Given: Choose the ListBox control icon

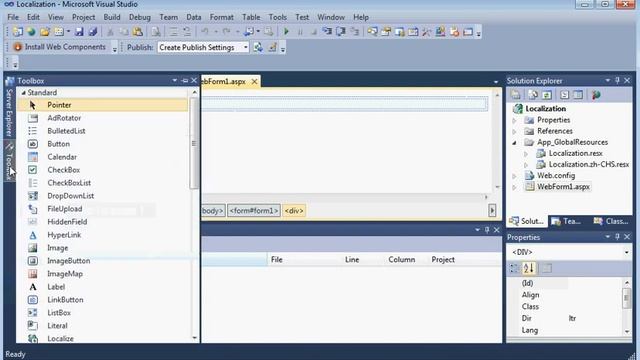Looking at the screenshot, I should coord(33,313).
